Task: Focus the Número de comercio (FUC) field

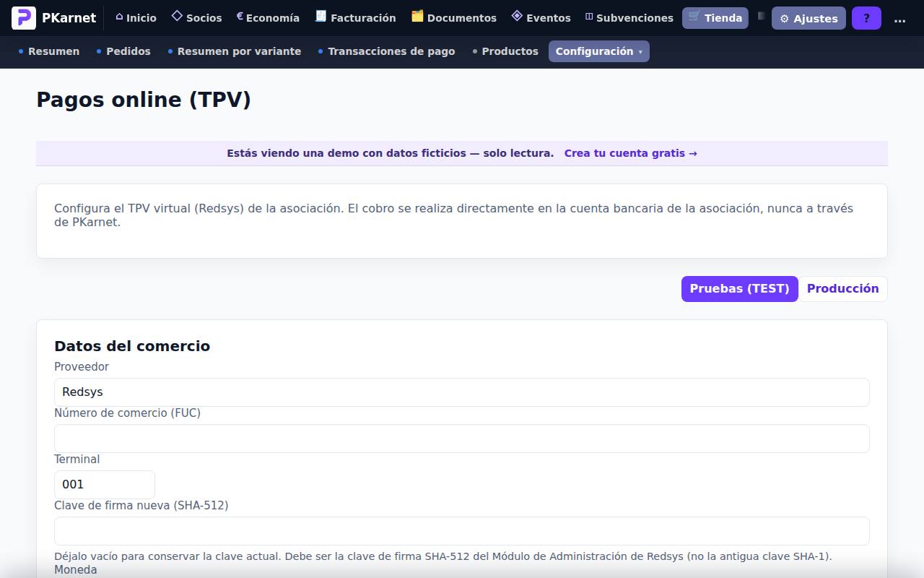Action: 462,439
